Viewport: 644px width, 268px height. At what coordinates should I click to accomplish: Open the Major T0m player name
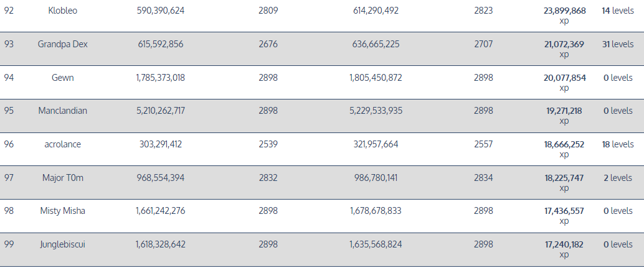[62, 178]
